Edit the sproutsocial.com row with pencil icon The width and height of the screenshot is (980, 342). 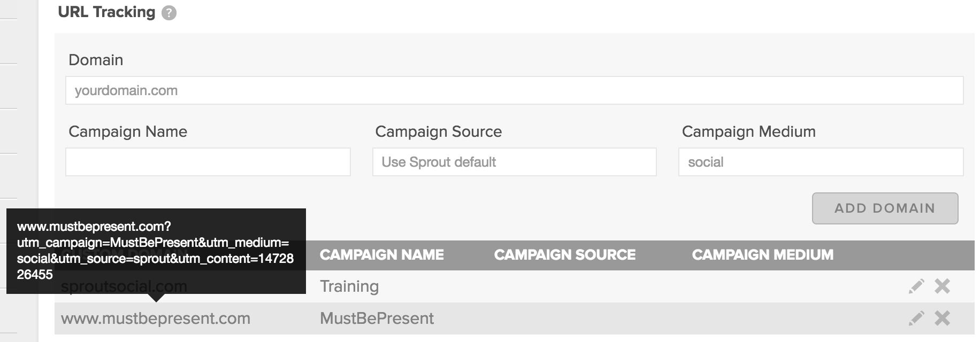[916, 286]
